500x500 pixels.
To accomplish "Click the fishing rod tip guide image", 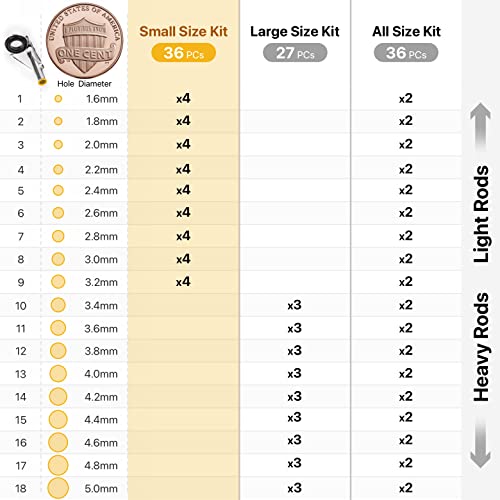I will pyautogui.click(x=26, y=59).
